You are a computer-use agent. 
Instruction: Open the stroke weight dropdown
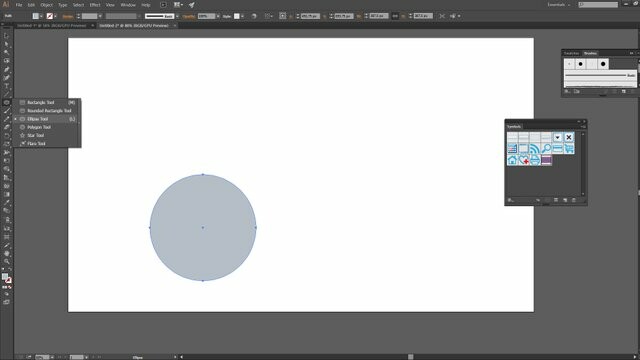[x=100, y=16]
